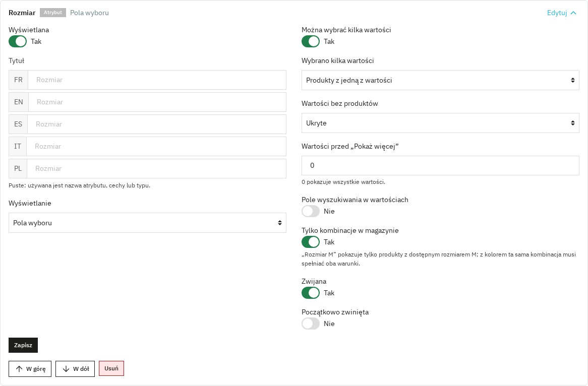Screen dimensions: 588x386
Task: Focus the EN title input field
Action: click(157, 102)
